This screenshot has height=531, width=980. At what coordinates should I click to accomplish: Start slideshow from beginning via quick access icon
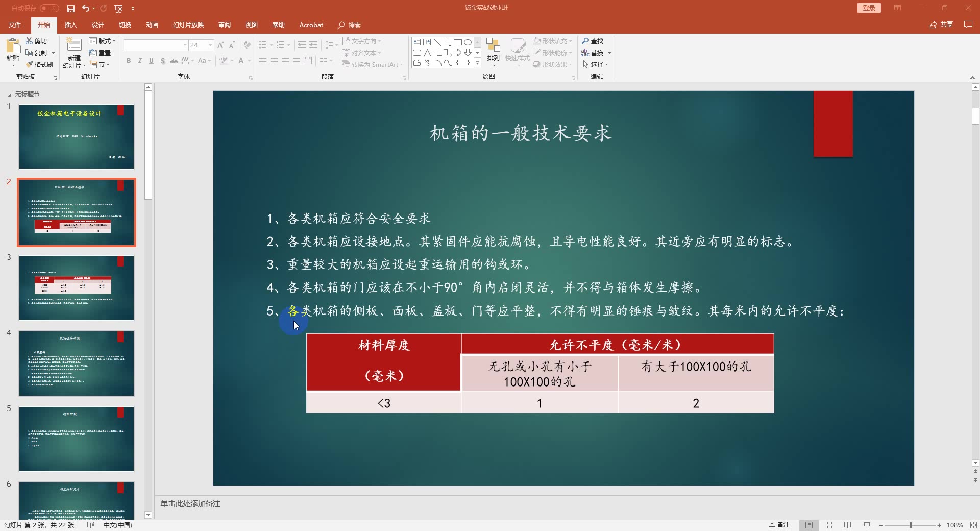coord(118,8)
